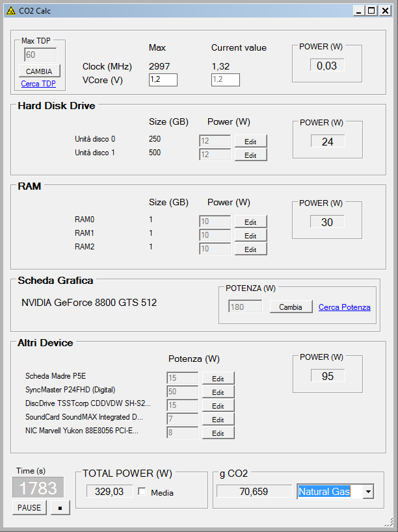This screenshot has height=532, width=398.
Task: Edit power for NIC Marvell Yukon
Action: tap(218, 433)
